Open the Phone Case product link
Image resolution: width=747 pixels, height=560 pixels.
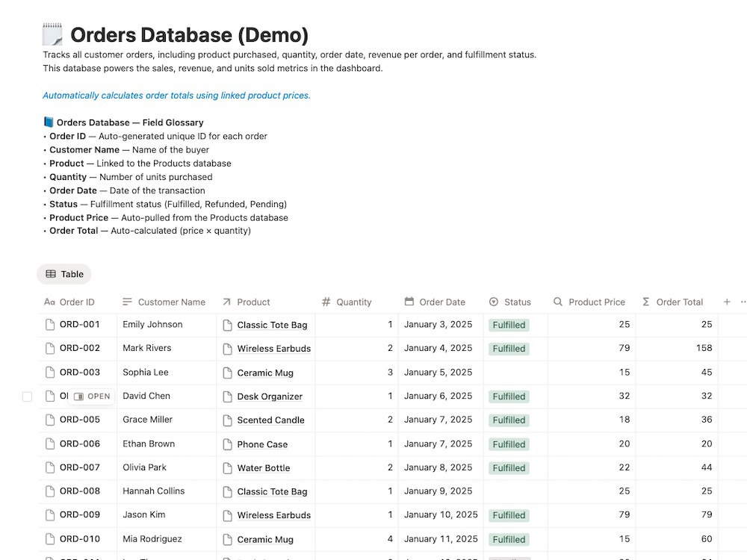[262, 444]
